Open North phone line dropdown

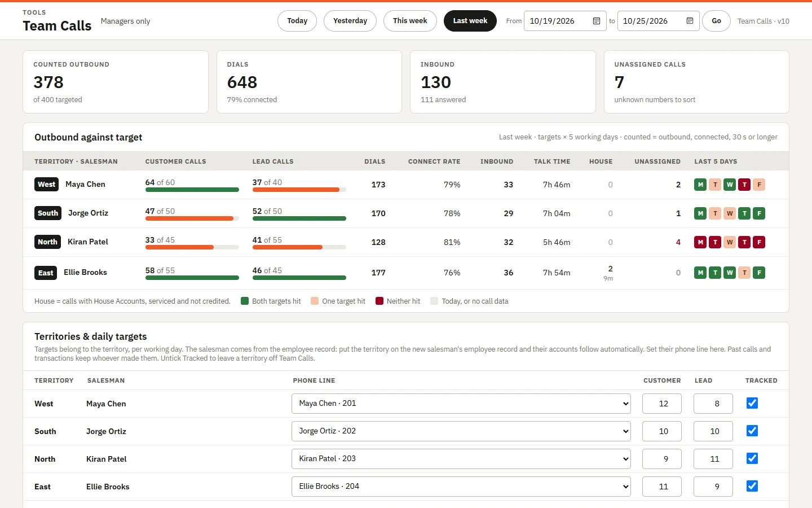(461, 459)
